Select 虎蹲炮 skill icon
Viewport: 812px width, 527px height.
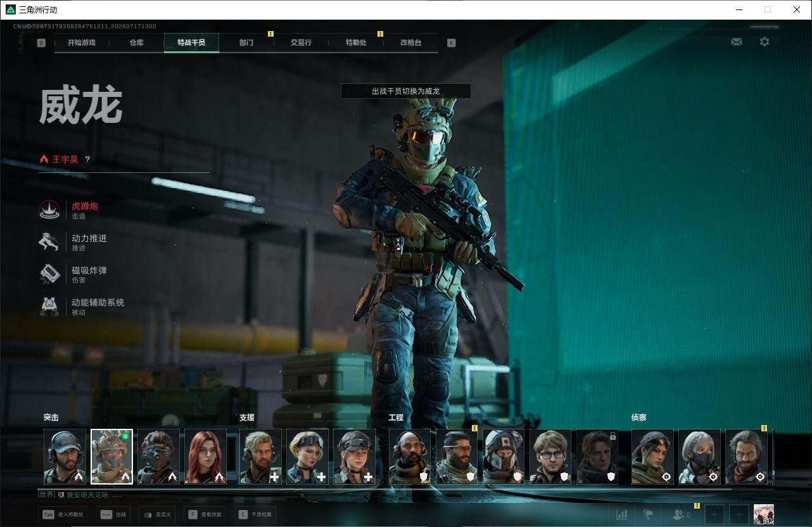point(49,210)
